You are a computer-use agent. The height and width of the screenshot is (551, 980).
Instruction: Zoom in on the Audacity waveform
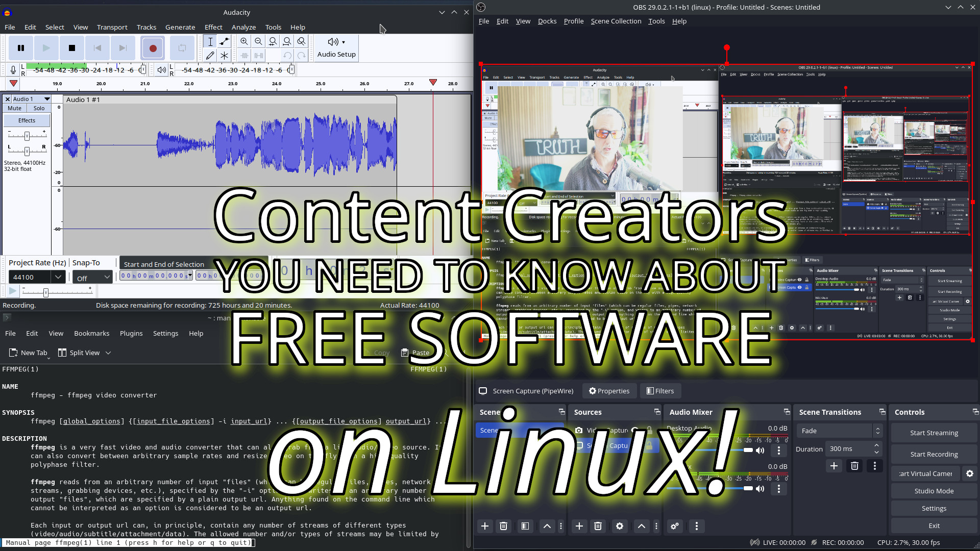coord(244,41)
